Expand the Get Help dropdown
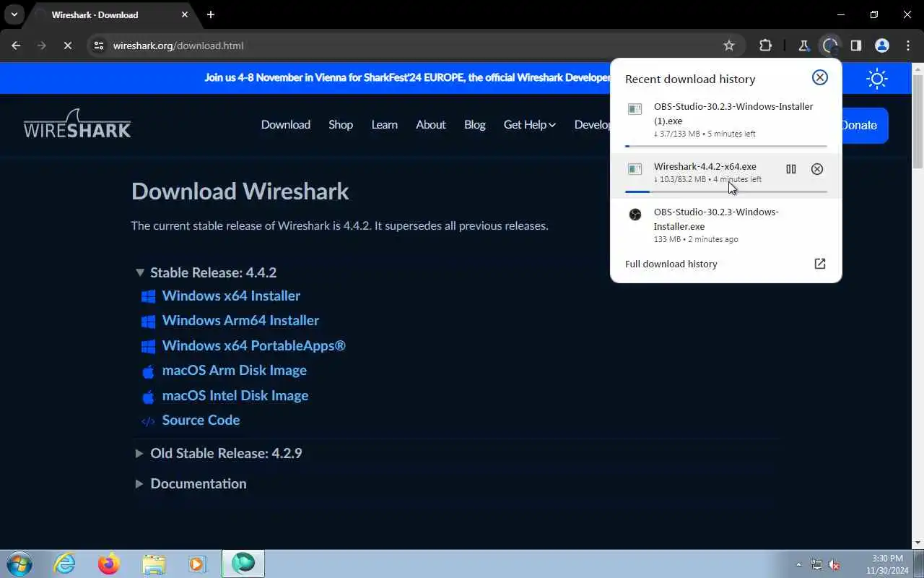 coord(530,124)
